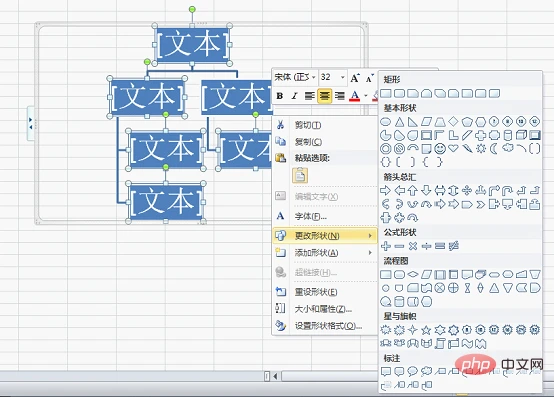Choose the Rectangular Callout shape
The height and width of the screenshot is (397, 554).
385,372
